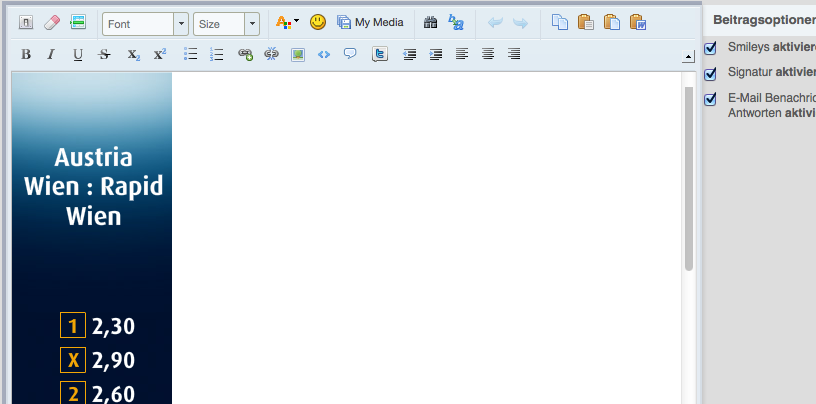816x404 pixels.
Task: Insert a bulleted list
Action: pyautogui.click(x=190, y=54)
